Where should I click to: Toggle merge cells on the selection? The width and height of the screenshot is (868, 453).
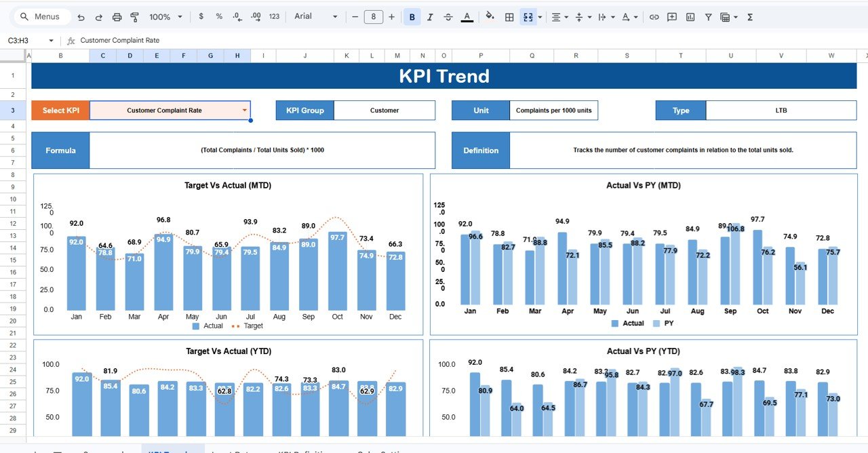tap(528, 16)
